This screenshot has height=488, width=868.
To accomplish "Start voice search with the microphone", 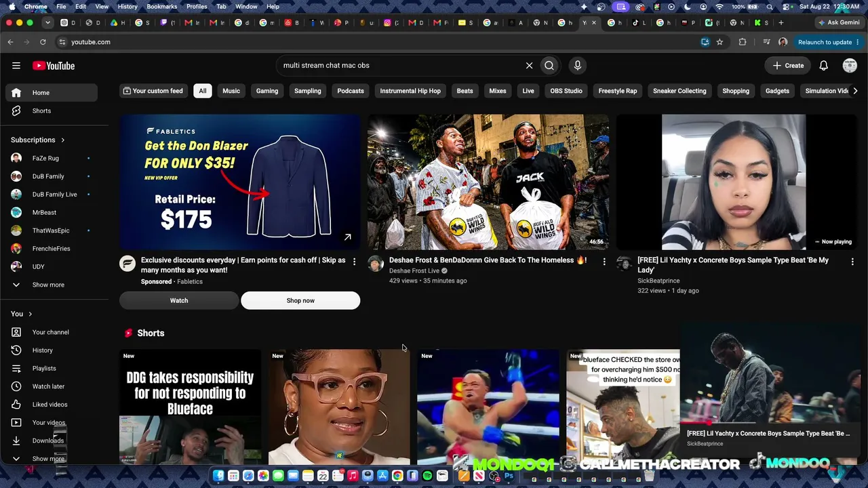I will point(578,66).
